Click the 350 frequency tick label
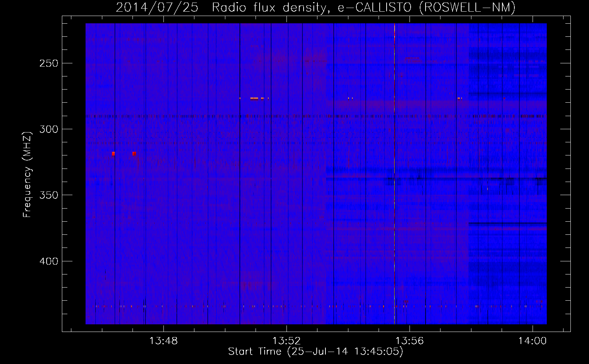The width and height of the screenshot is (589, 364). 49,195
